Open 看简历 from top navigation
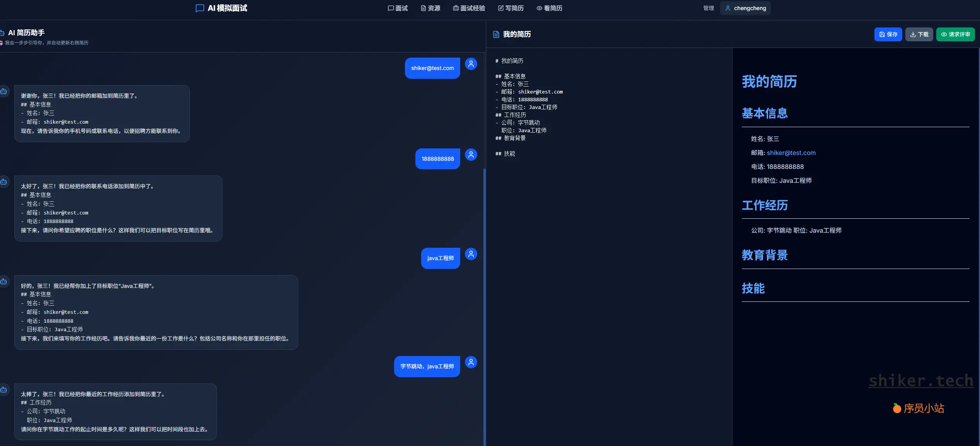Image resolution: width=980 pixels, height=446 pixels. (549, 8)
